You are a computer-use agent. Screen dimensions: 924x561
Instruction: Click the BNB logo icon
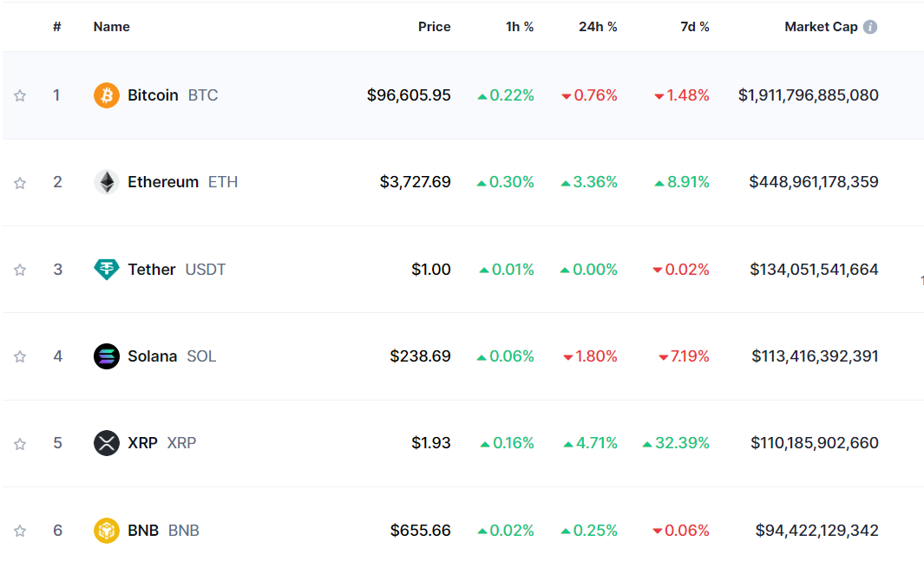pos(106,531)
